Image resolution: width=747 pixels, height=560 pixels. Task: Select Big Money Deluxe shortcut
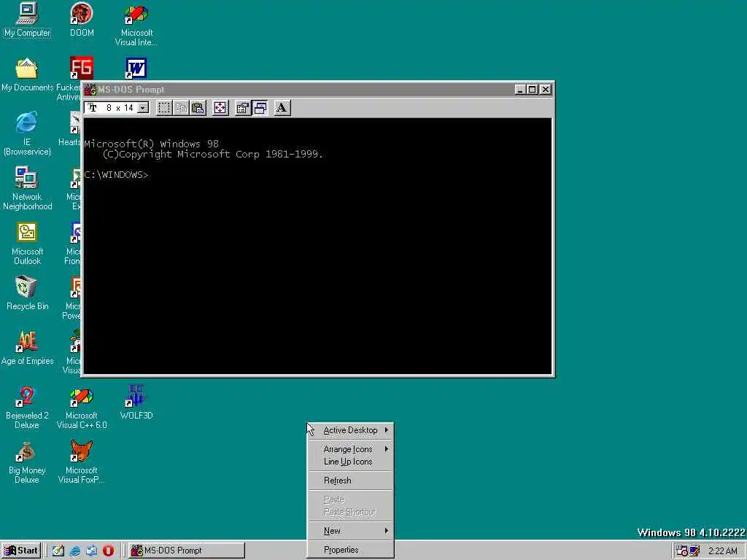(27, 462)
